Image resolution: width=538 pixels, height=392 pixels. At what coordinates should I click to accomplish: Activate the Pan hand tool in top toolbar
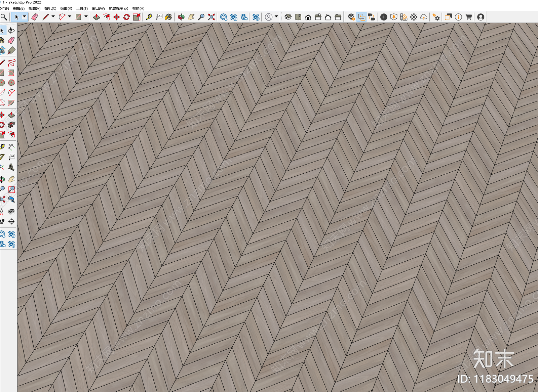click(x=191, y=17)
